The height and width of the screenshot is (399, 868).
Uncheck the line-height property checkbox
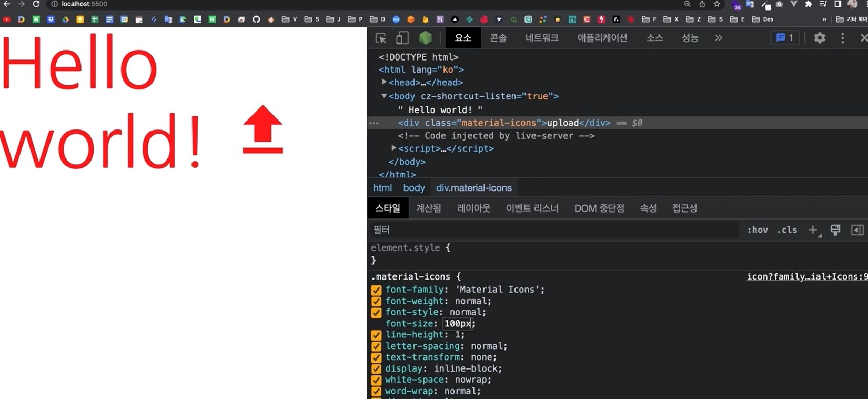(x=376, y=335)
